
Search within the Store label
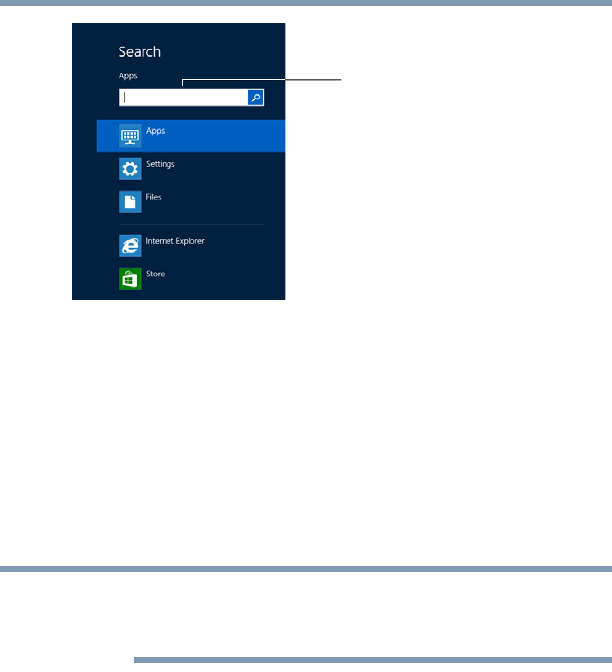[x=155, y=274]
